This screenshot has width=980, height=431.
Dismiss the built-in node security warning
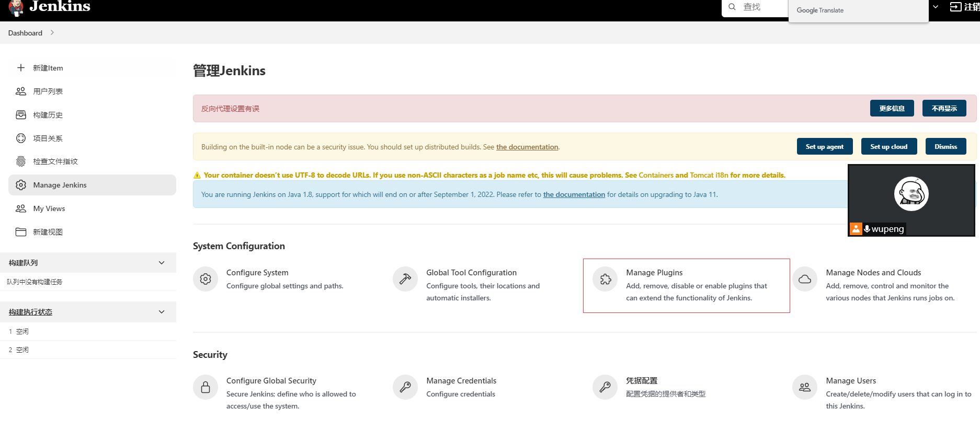[946, 146]
